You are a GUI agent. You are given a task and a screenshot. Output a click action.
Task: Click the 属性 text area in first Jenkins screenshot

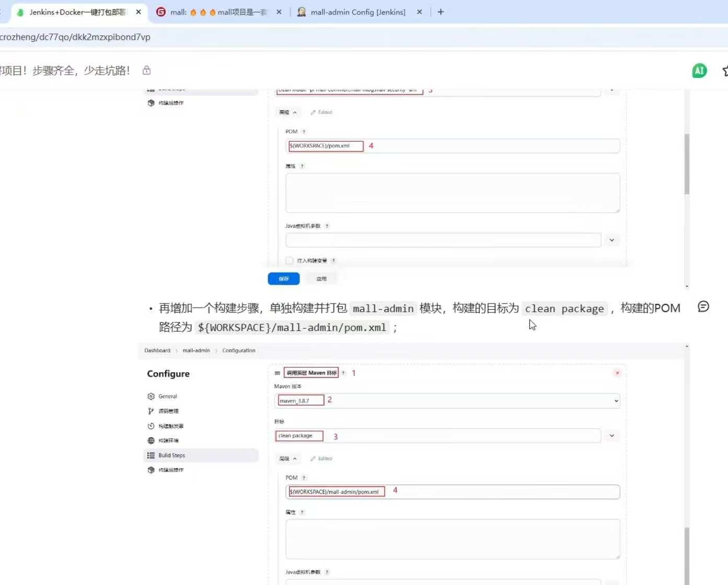tap(453, 193)
